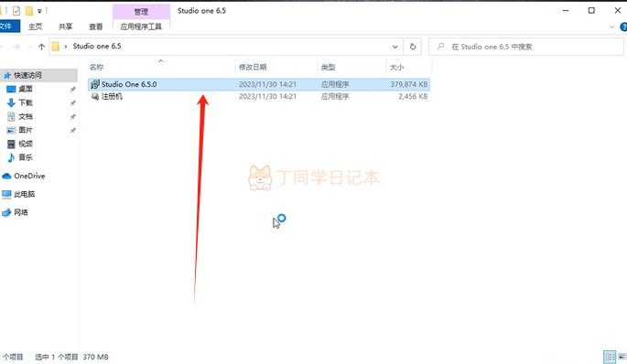Minimize the Studio one 6.5 window
Screen dimensions: 627x364
click(566, 11)
